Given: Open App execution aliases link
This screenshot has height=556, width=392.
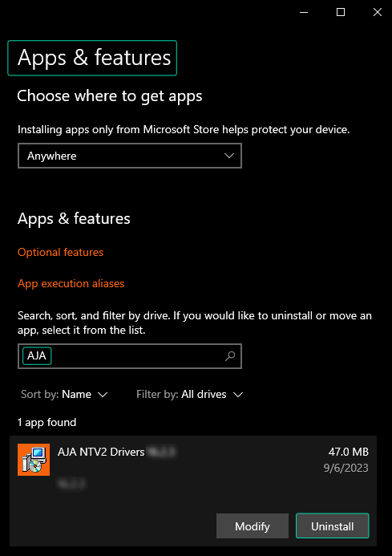Looking at the screenshot, I should coord(71,283).
